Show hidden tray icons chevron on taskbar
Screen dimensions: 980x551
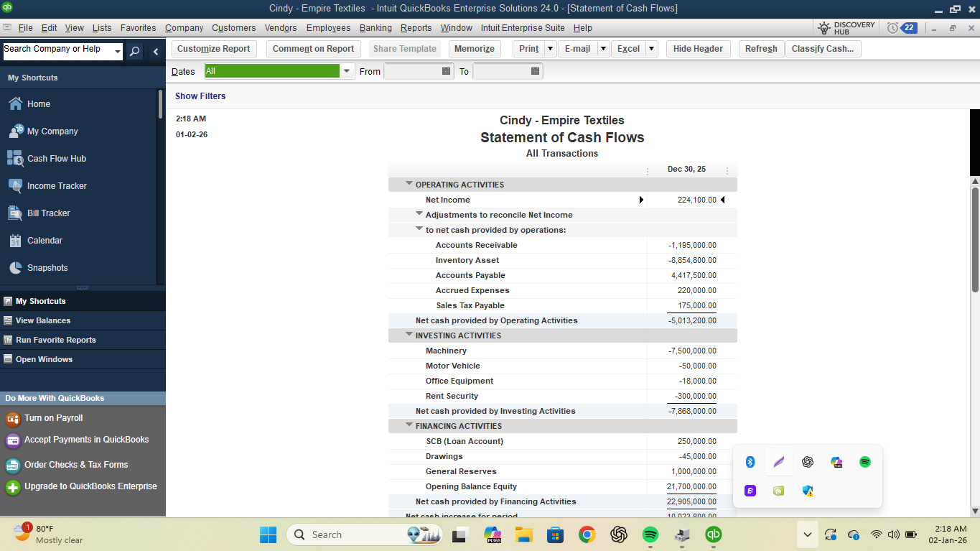click(x=808, y=534)
